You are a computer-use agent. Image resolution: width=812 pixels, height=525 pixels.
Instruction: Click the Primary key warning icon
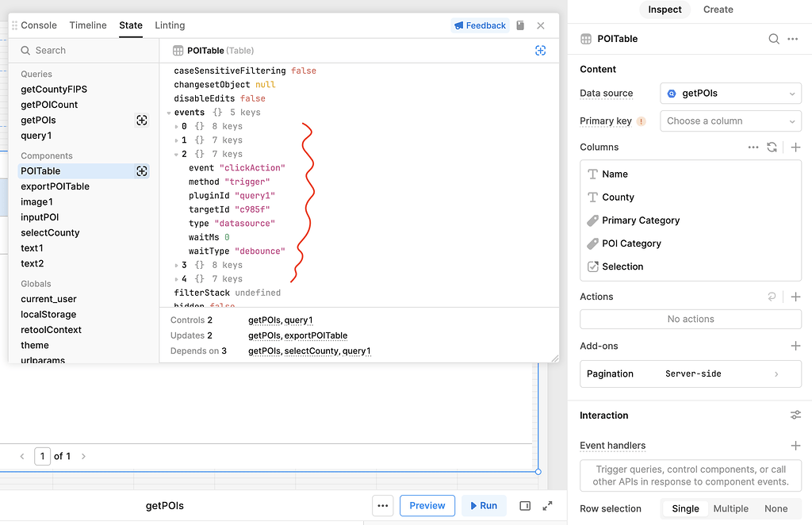641,121
